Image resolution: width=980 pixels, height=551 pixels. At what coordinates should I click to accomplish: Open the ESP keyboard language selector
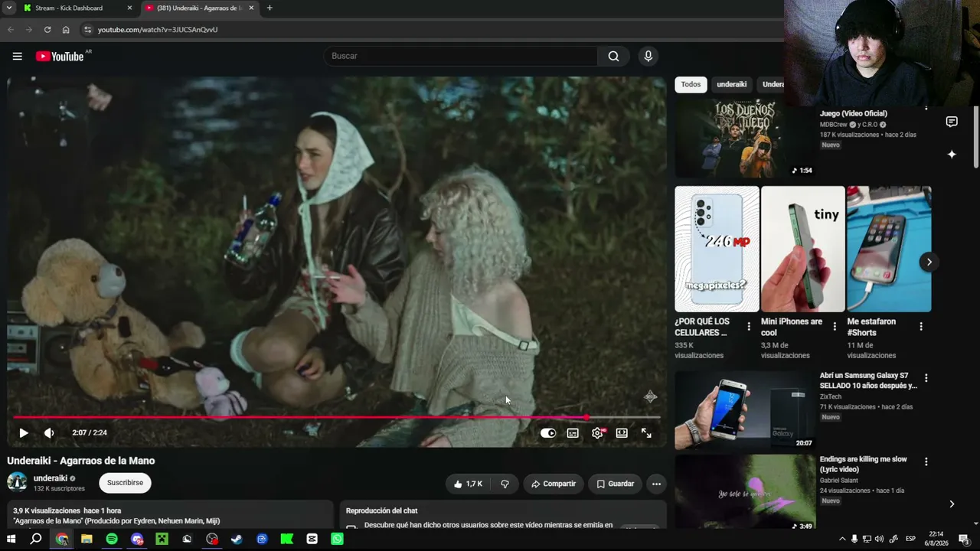point(910,539)
